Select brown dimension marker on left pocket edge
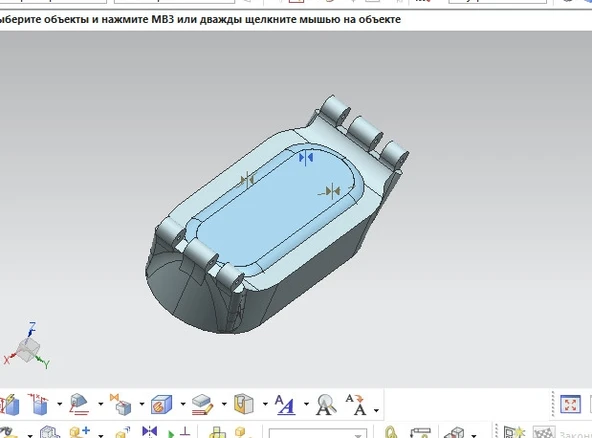Viewport: 592px width, 438px height. pyautogui.click(x=247, y=180)
